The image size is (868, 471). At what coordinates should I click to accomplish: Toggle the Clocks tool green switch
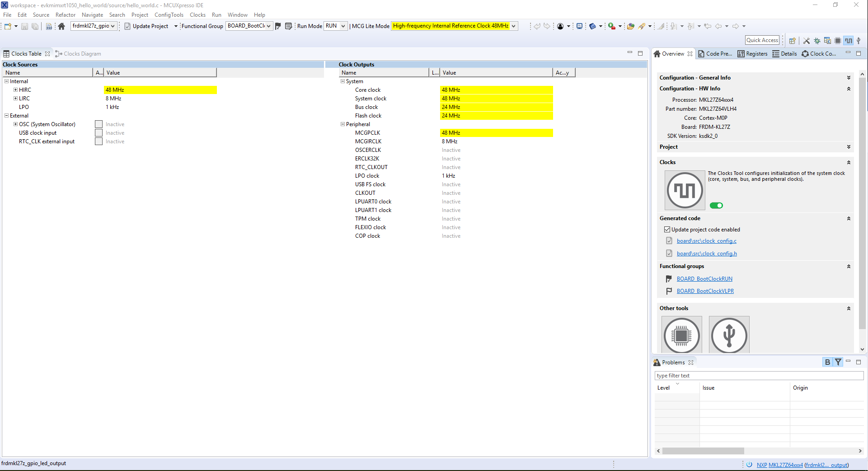point(716,206)
